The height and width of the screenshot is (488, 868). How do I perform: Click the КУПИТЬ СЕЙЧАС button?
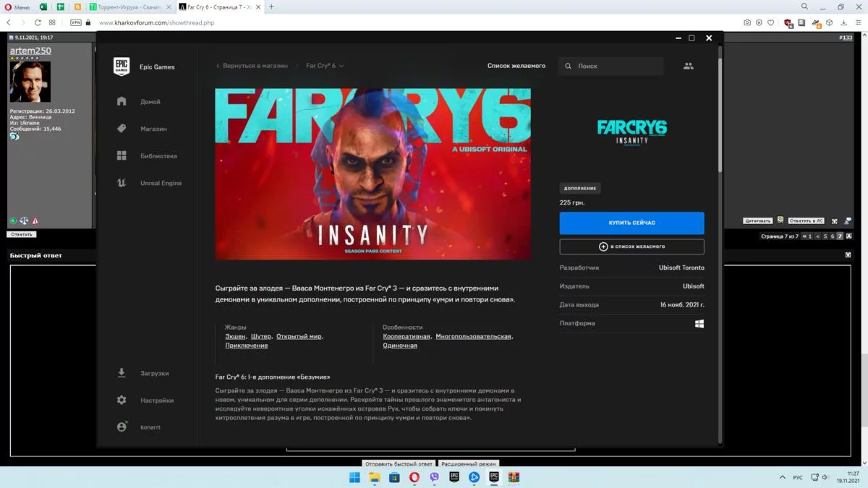(x=631, y=223)
